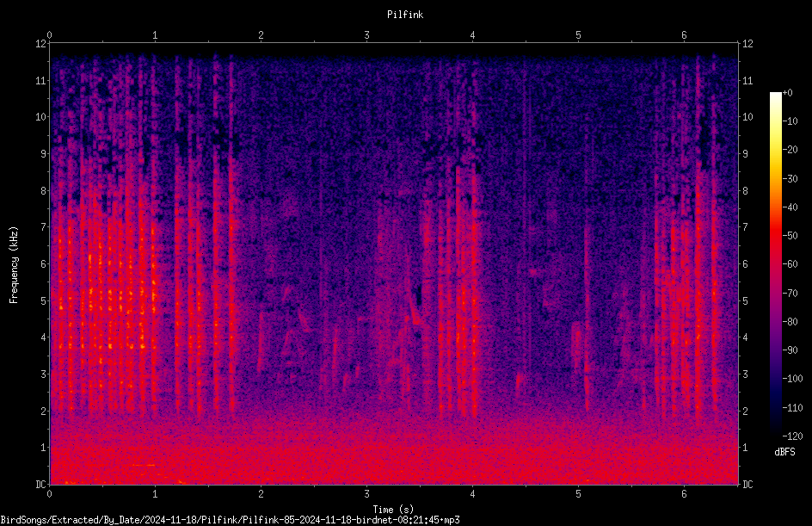Click the DC label on the right axis
Viewport: 812px width, 526px height.
pyautogui.click(x=747, y=484)
